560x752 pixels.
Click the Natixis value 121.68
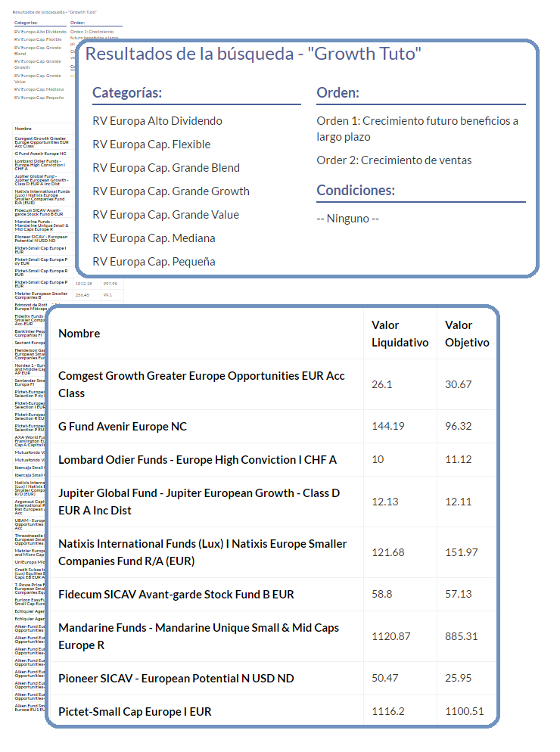pos(388,552)
